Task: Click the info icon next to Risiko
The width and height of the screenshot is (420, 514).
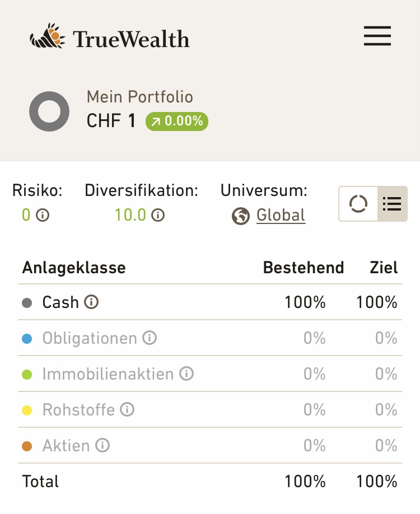Action: pos(43,215)
